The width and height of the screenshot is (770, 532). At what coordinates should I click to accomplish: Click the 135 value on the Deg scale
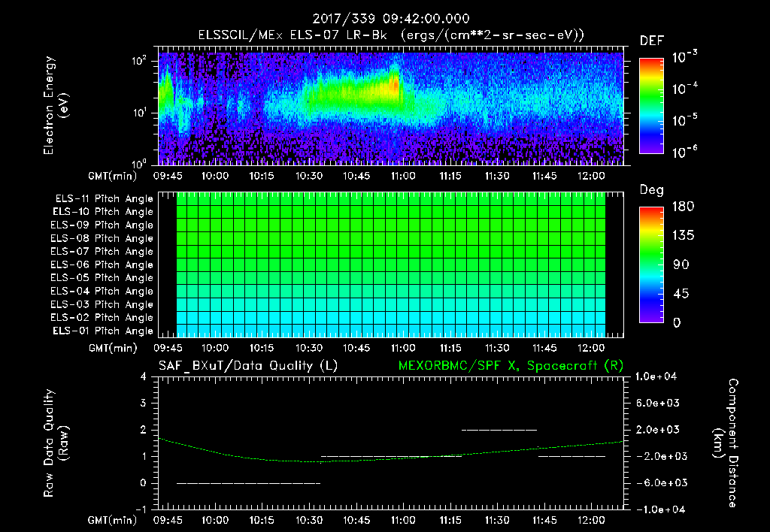point(683,236)
